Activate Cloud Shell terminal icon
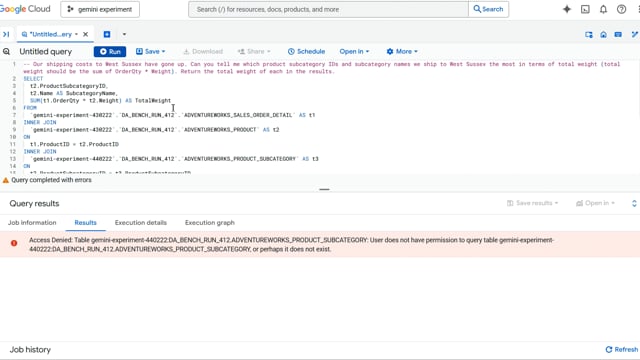The image size is (640, 360). 585,9
